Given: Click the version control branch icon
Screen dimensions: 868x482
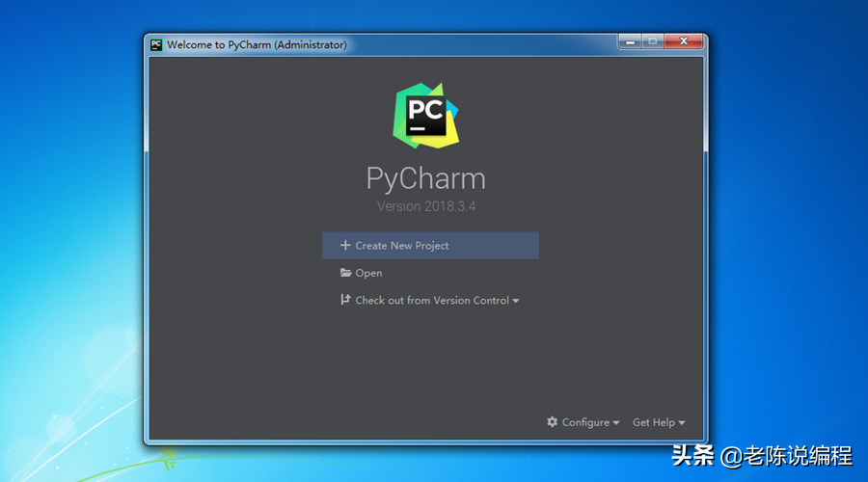Looking at the screenshot, I should pos(345,300).
